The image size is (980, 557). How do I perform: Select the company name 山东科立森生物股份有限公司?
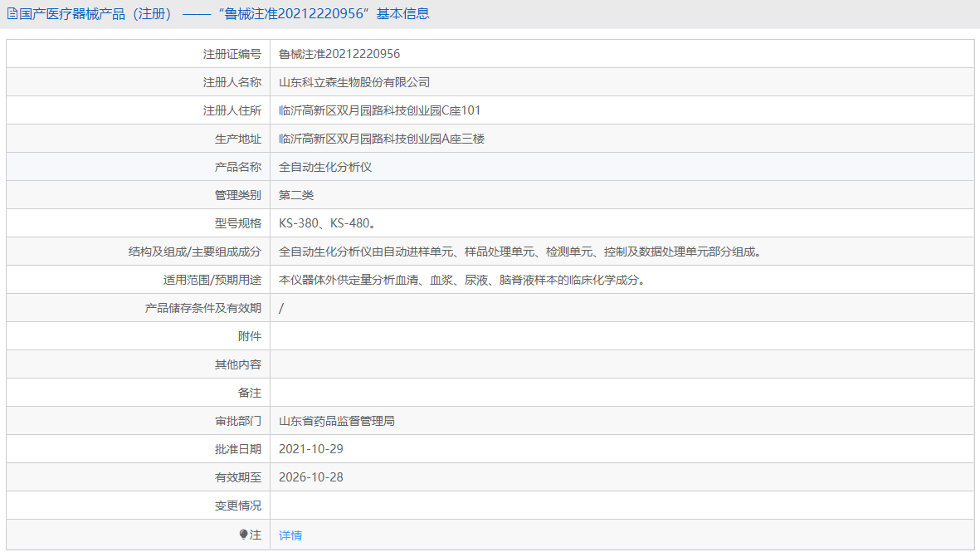(357, 81)
